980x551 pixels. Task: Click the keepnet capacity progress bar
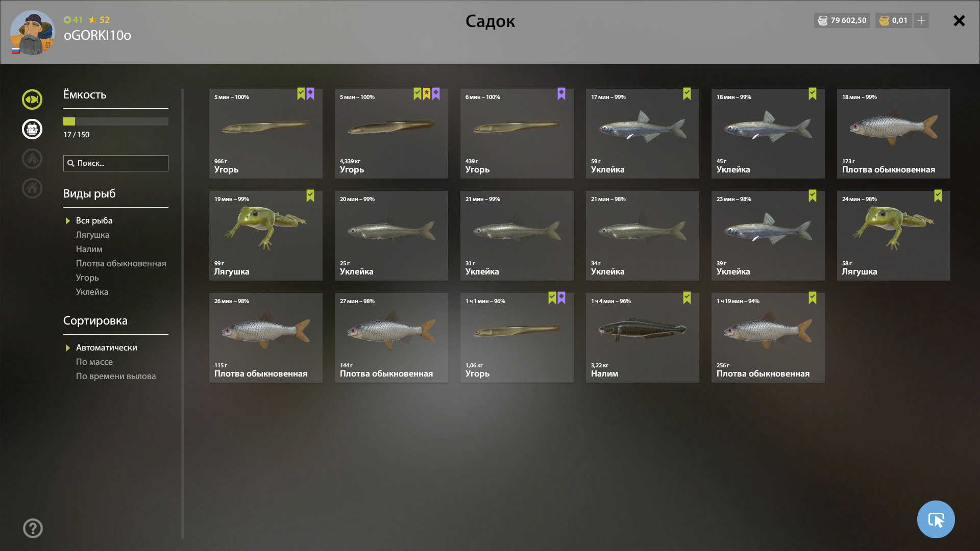116,121
